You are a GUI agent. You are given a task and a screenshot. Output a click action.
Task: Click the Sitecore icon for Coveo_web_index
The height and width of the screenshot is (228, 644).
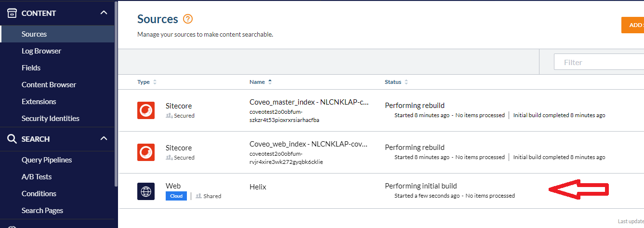pos(146,152)
